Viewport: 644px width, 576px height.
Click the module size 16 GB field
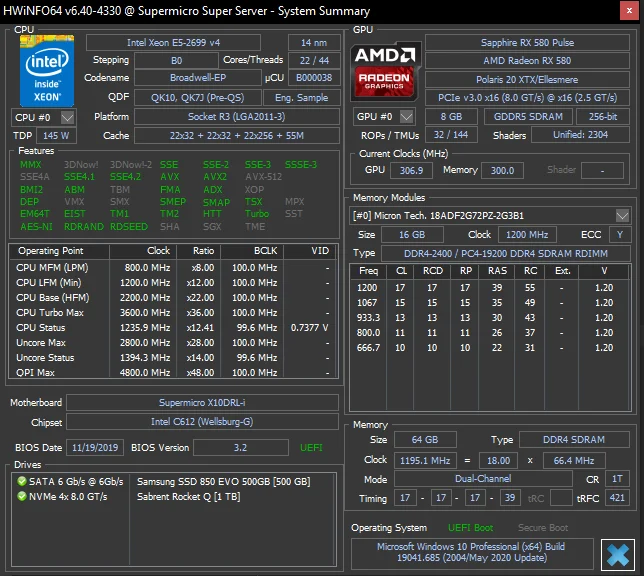412,235
